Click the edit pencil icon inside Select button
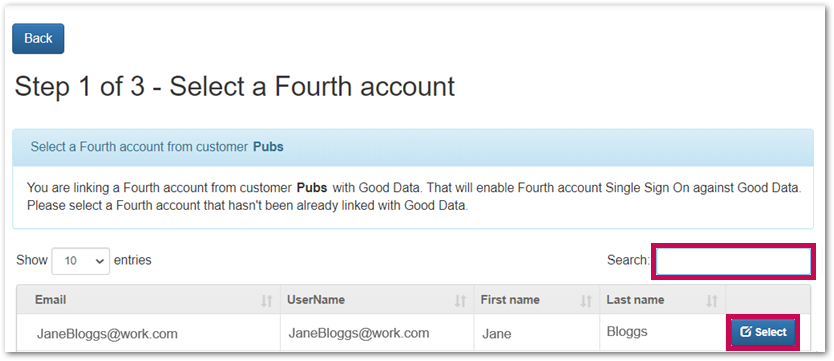The image size is (834, 361). pyautogui.click(x=746, y=332)
